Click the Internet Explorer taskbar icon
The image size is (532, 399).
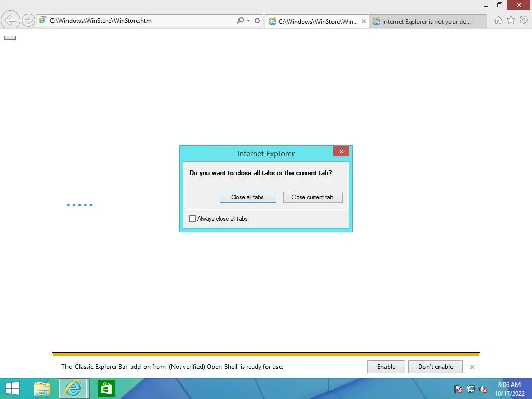[x=74, y=389]
